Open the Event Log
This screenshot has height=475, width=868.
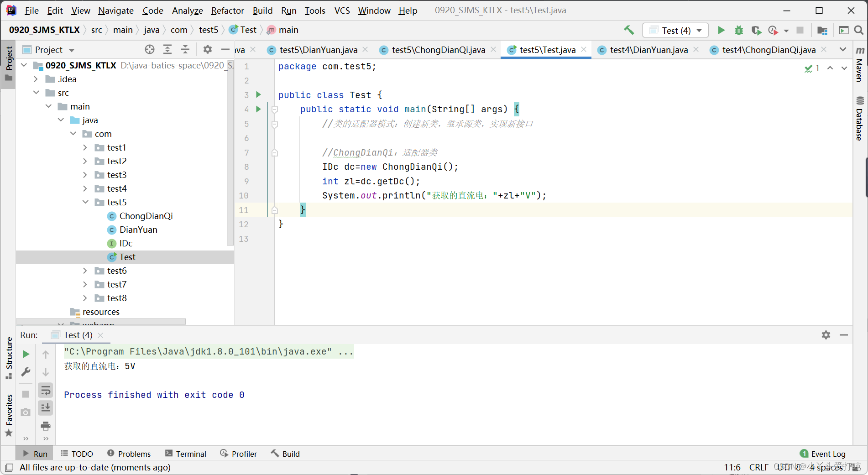pos(823,454)
